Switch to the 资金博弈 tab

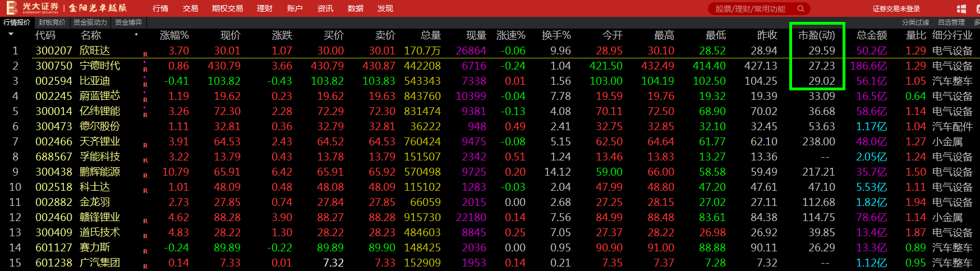[x=128, y=22]
